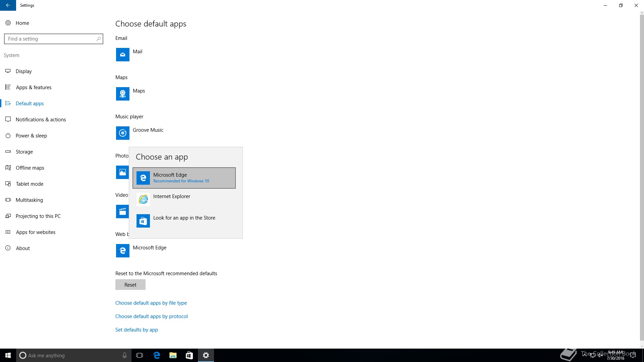644x362 pixels.
Task: Click the About info icon
Action: point(8,248)
